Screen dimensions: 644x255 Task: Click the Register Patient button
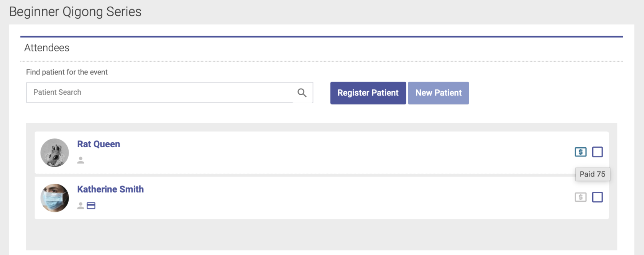368,93
